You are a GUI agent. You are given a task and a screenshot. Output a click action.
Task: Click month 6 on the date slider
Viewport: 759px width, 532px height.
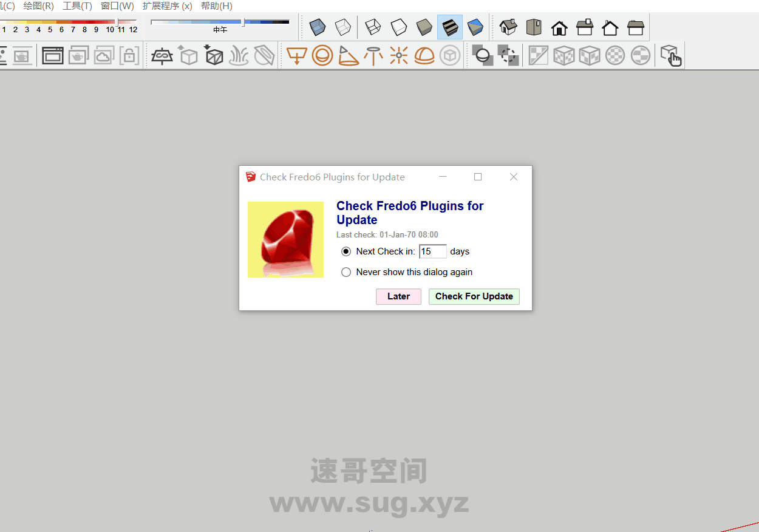point(61,29)
